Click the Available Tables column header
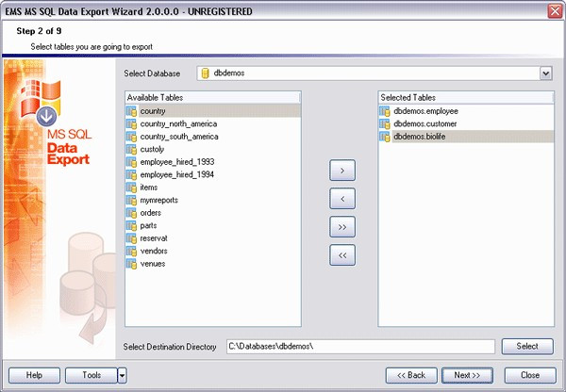The height and width of the screenshot is (392, 566). pos(213,97)
